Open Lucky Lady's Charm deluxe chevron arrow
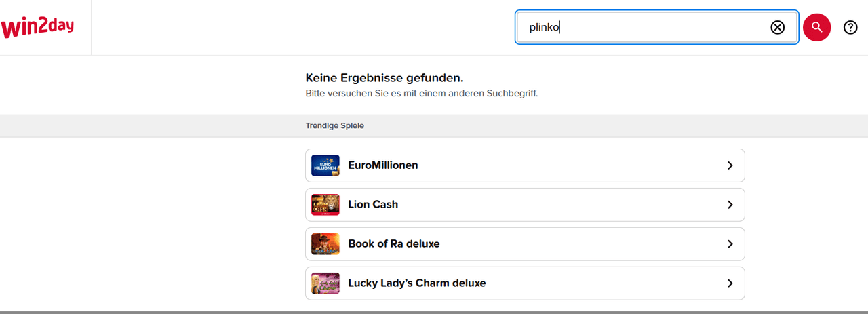The width and height of the screenshot is (868, 314). pyautogui.click(x=730, y=283)
